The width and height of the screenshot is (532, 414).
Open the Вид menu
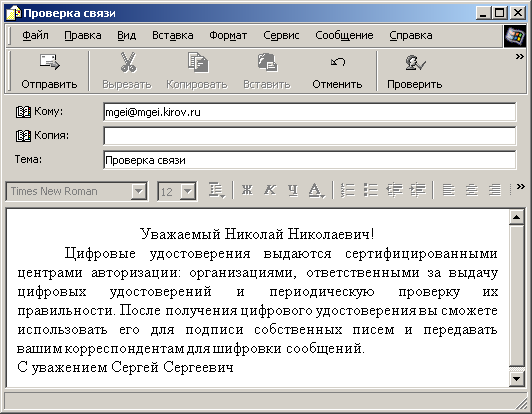pos(127,35)
